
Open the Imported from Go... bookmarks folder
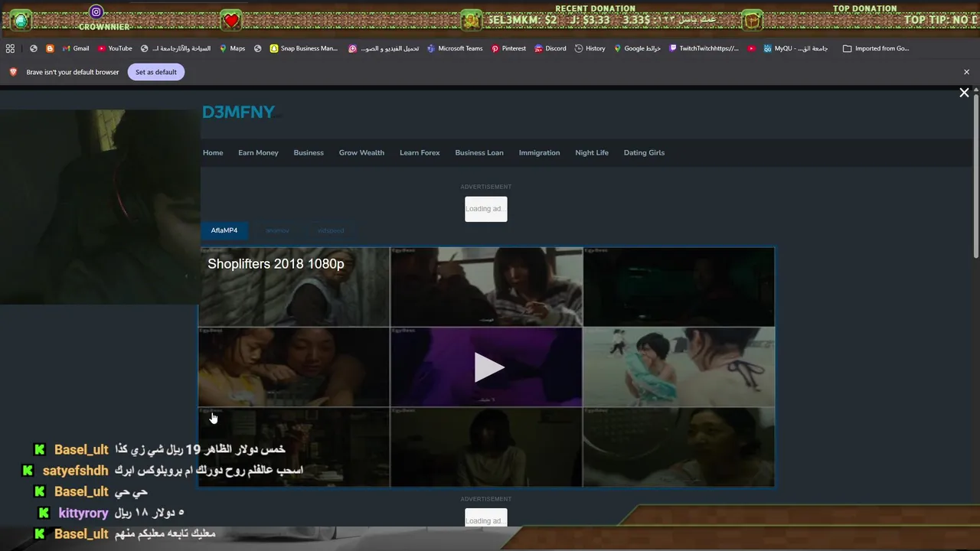(x=875, y=48)
